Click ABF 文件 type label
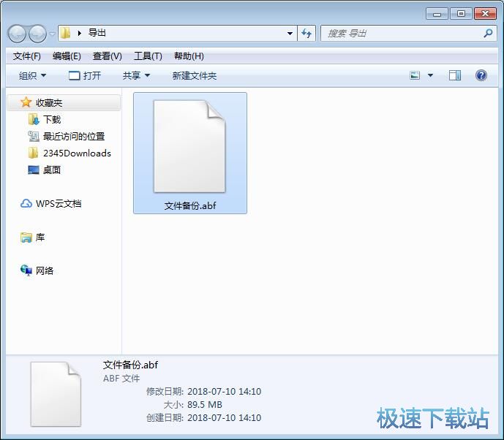 click(x=121, y=379)
